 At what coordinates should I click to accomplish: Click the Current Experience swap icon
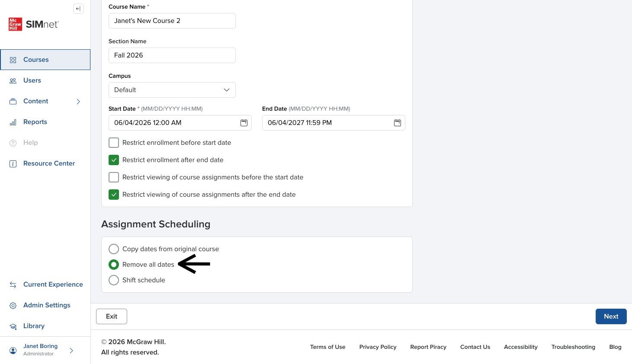pyautogui.click(x=13, y=285)
